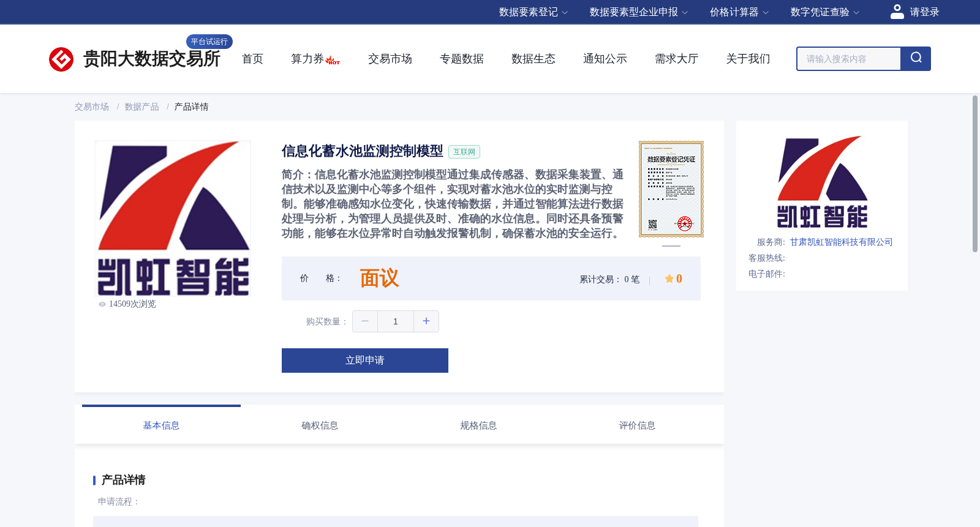Click the 请登录 login link

924,12
